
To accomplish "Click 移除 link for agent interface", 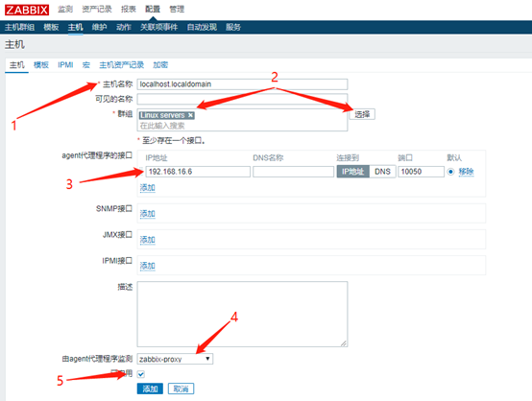I will 466,172.
